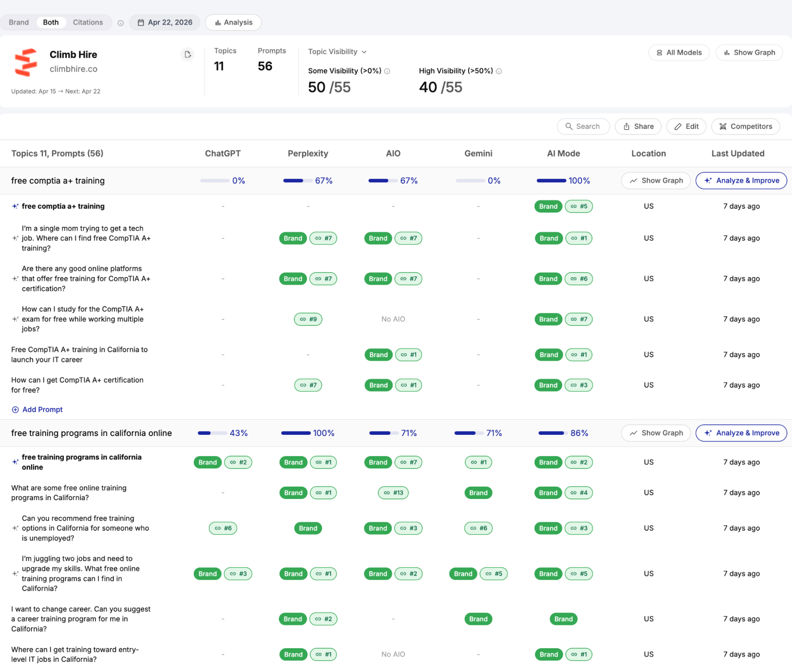Click the Perplexity column header
792x672 pixels.
coord(308,154)
